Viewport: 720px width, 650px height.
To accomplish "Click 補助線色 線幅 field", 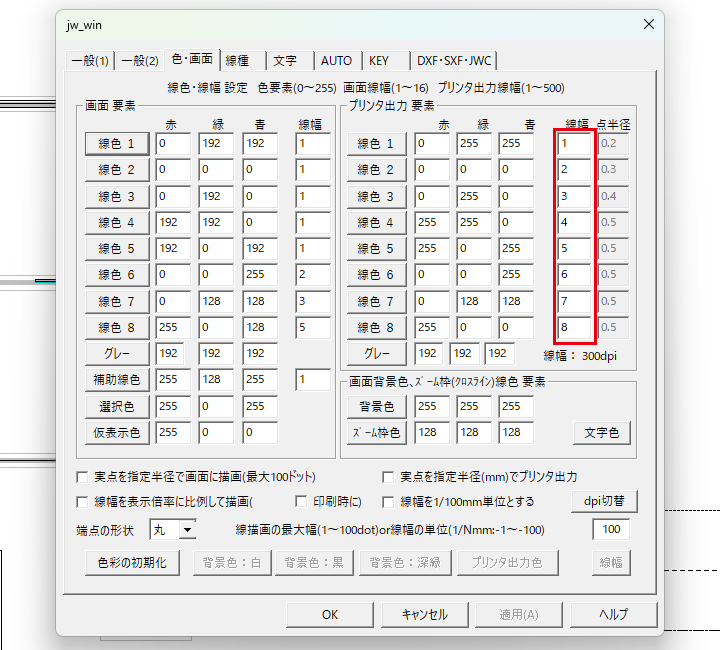I will (x=313, y=380).
